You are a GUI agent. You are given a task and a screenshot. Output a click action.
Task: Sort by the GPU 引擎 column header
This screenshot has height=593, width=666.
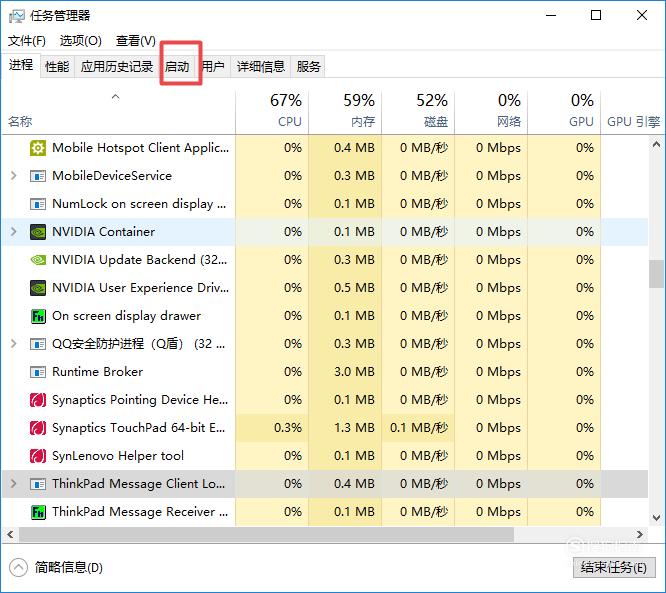(x=633, y=113)
